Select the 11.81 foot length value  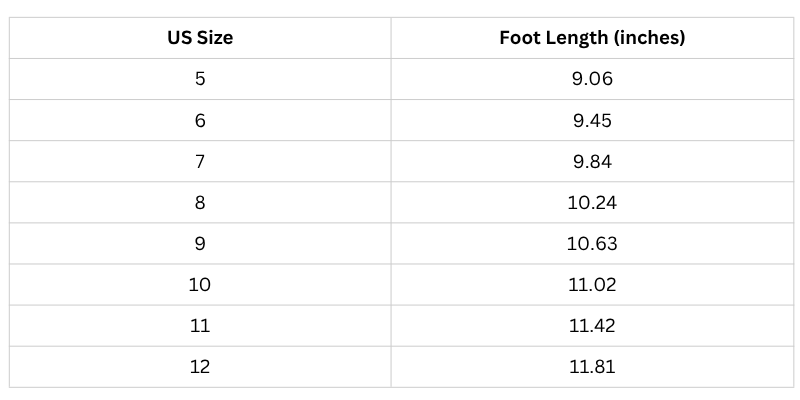pyautogui.click(x=592, y=366)
